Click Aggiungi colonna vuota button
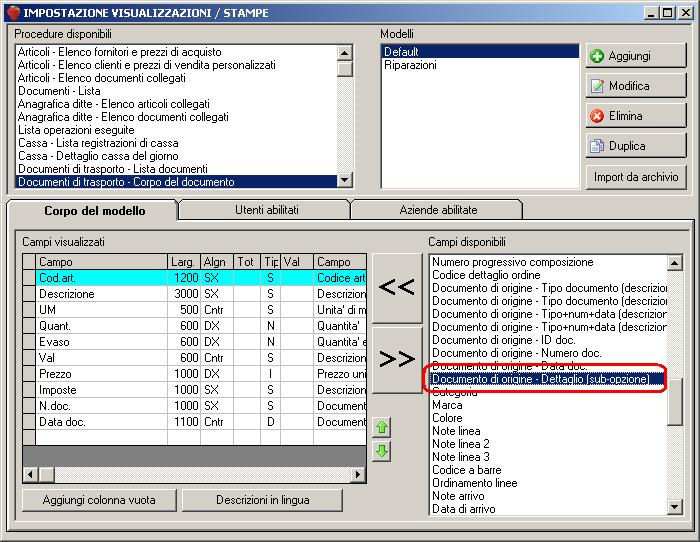 pyautogui.click(x=99, y=500)
